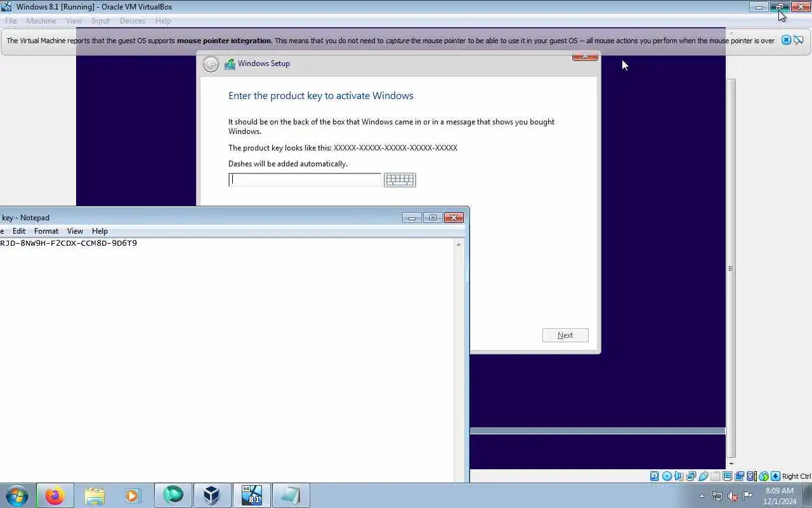Click the Next button in Windows Setup
Viewport: 812px width, 508px height.
pos(565,335)
